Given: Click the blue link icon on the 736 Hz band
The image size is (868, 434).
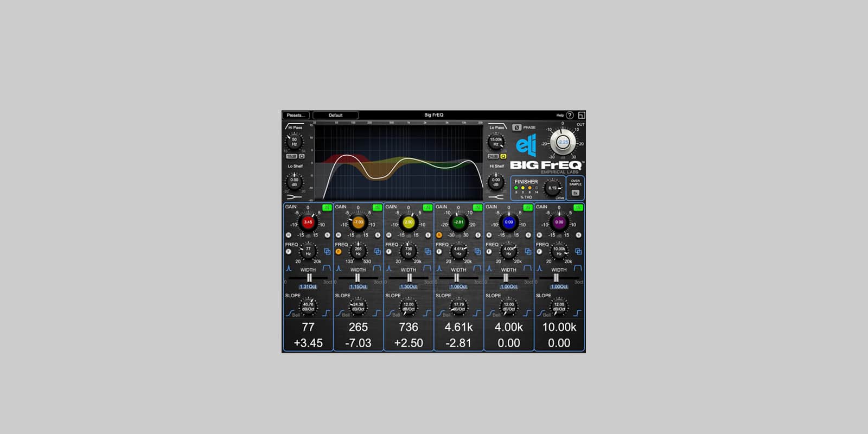Looking at the screenshot, I should pos(427,252).
